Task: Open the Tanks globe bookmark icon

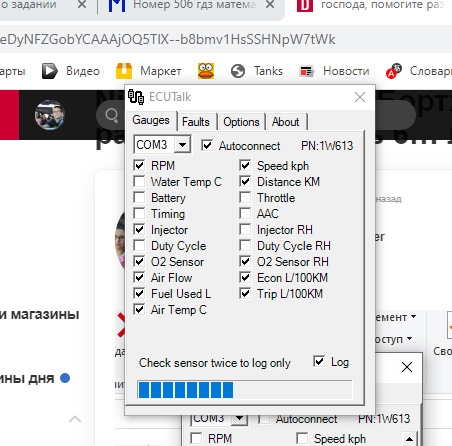Action: click(x=238, y=71)
